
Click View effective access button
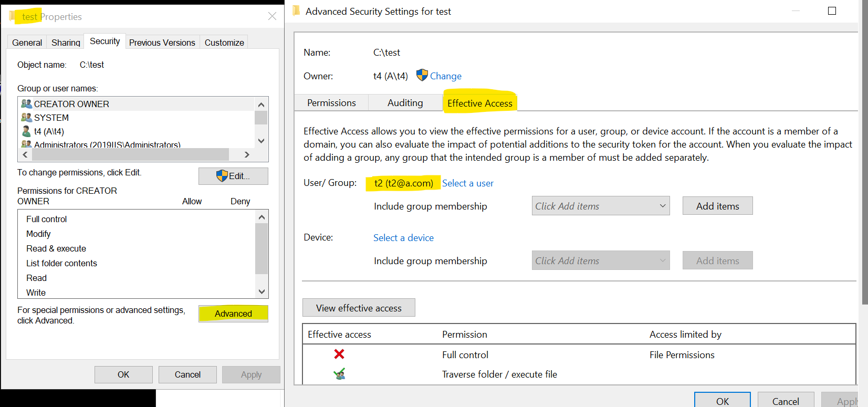tap(359, 308)
